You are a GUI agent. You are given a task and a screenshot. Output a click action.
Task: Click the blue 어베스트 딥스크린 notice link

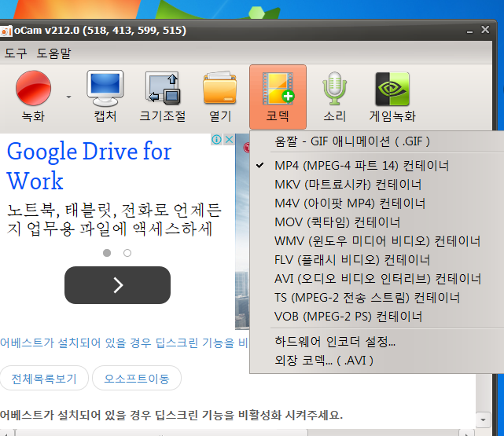click(x=123, y=343)
